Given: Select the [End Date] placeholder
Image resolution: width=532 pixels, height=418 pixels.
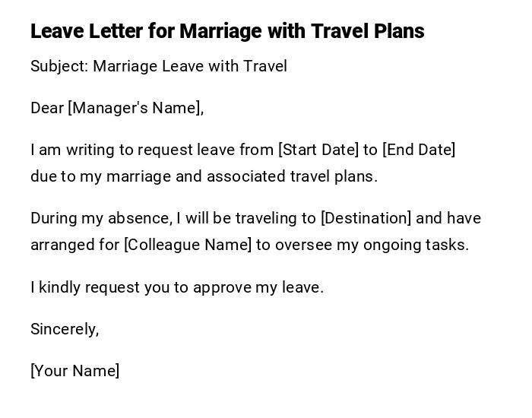Looking at the screenshot, I should [419, 150].
